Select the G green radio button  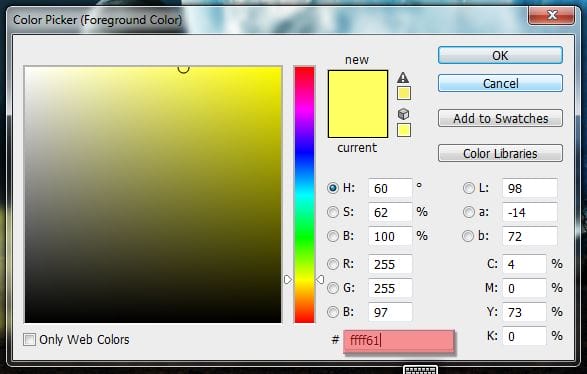click(333, 288)
